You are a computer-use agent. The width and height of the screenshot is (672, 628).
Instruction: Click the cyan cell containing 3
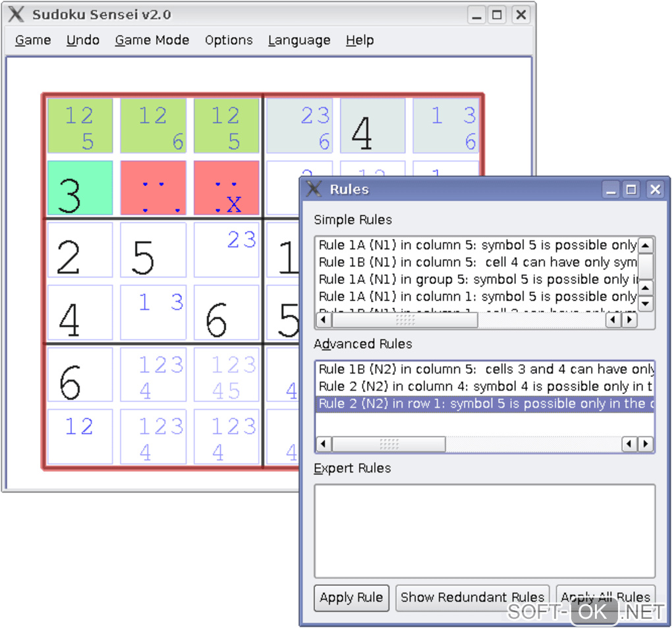[80, 188]
